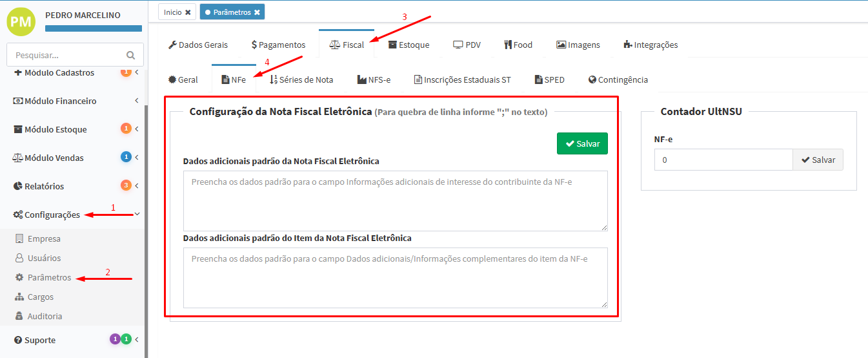Image resolution: width=868 pixels, height=358 pixels.
Task: Click green Salvar button for NF-e configuration
Action: 582,144
